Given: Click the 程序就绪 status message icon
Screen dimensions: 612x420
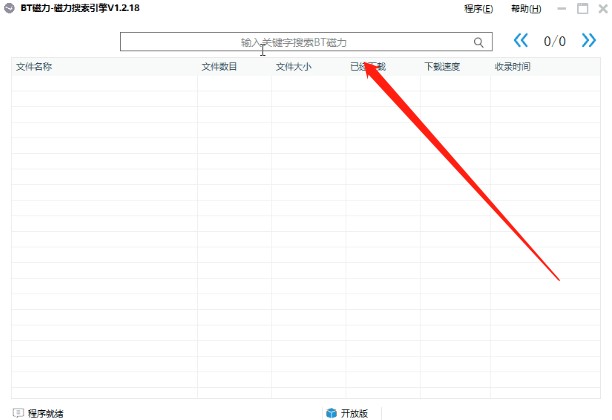Looking at the screenshot, I should pos(18,413).
